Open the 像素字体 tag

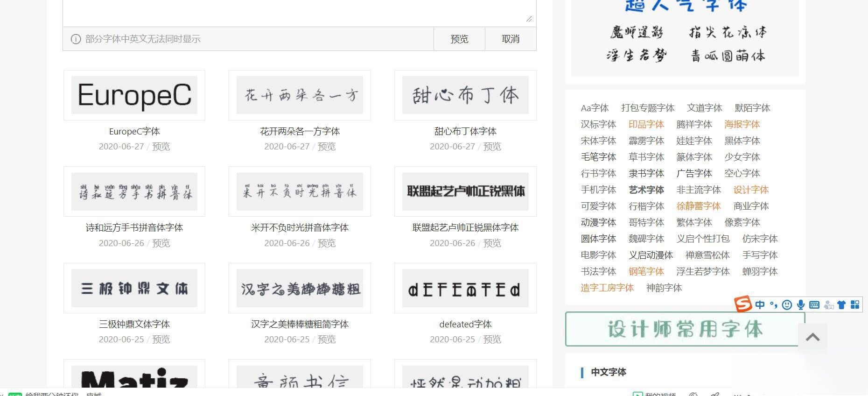click(742, 222)
